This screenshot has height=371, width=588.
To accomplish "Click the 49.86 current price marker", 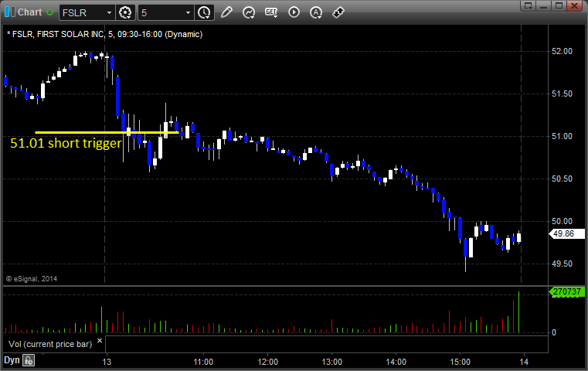I will 566,233.
